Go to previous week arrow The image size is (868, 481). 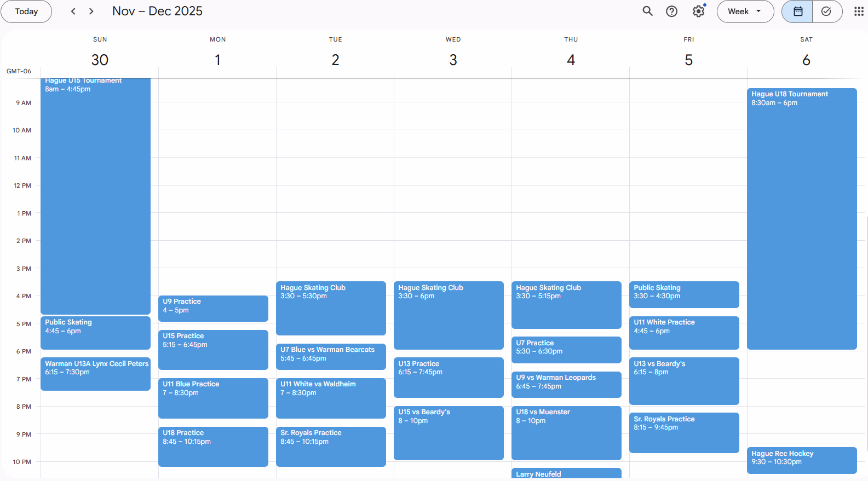73,11
